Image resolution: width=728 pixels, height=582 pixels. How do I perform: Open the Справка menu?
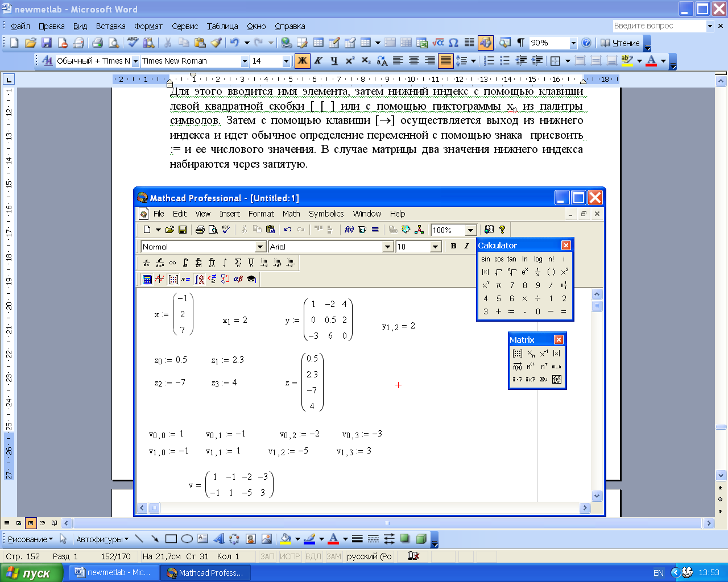(290, 26)
